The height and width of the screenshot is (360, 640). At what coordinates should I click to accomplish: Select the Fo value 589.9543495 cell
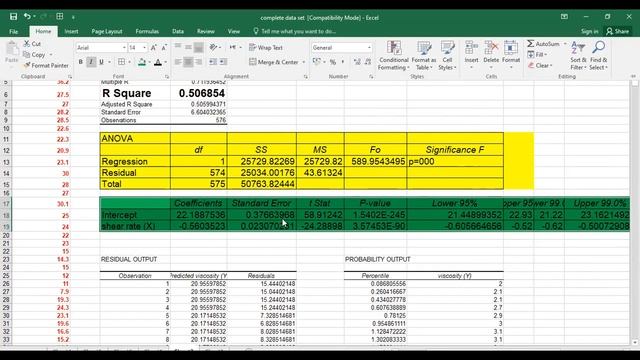tap(376, 162)
